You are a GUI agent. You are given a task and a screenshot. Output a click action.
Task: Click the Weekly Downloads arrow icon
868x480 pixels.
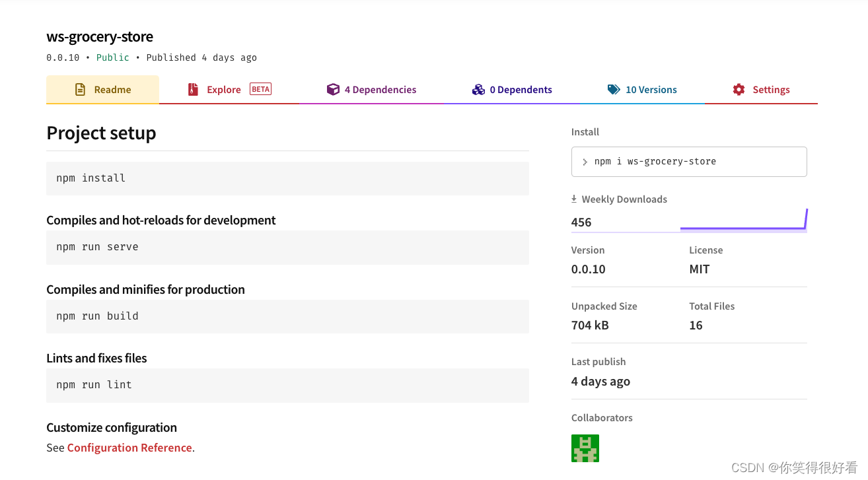tap(574, 199)
